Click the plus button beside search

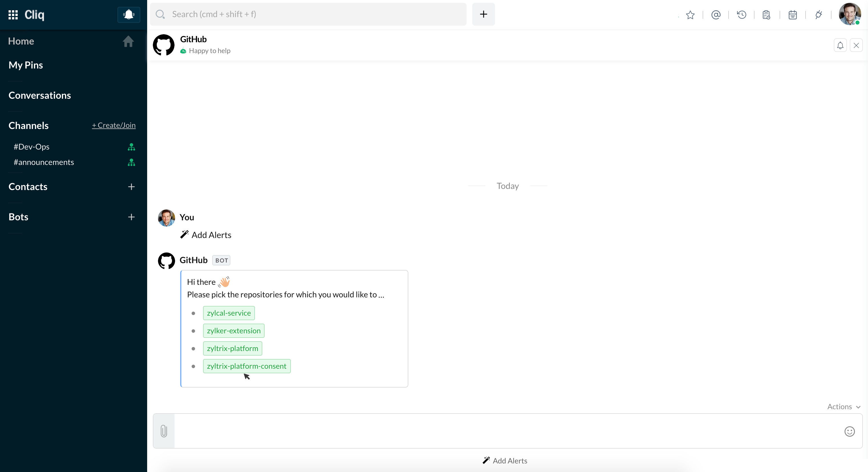pyautogui.click(x=483, y=14)
